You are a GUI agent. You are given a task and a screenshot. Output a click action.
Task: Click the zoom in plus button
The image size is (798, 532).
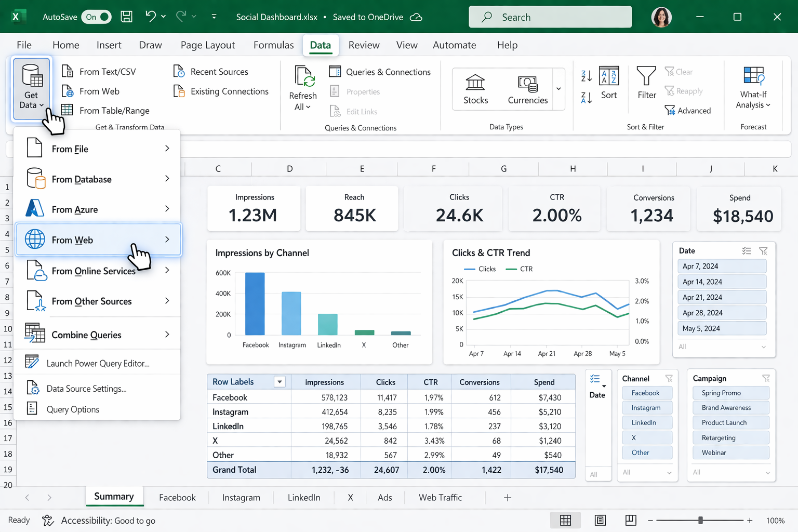[750, 520]
